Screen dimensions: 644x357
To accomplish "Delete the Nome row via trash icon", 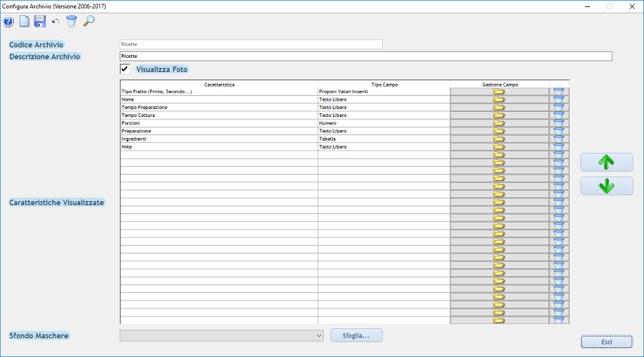I will [x=559, y=99].
